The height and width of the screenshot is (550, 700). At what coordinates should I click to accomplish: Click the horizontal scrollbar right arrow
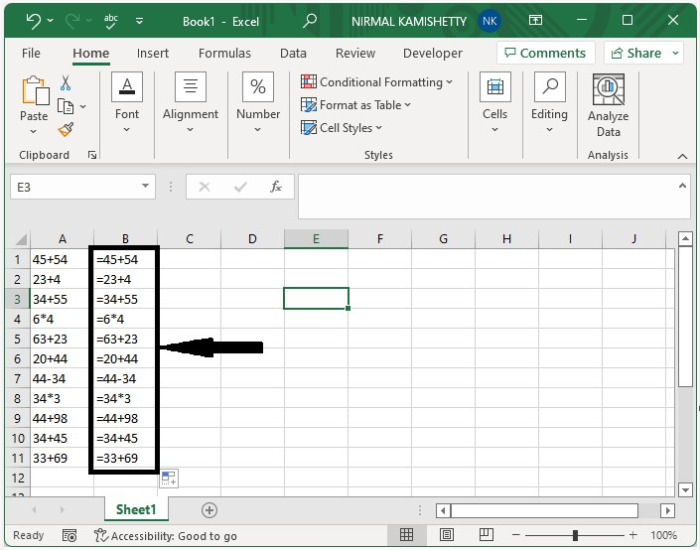tap(667, 510)
